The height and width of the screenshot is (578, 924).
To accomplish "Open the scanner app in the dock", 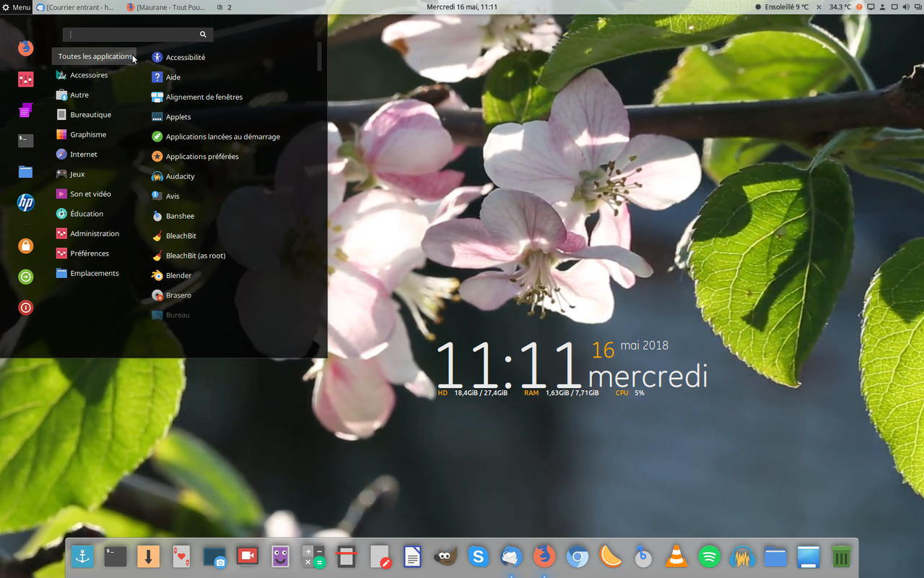I will pos(346,556).
